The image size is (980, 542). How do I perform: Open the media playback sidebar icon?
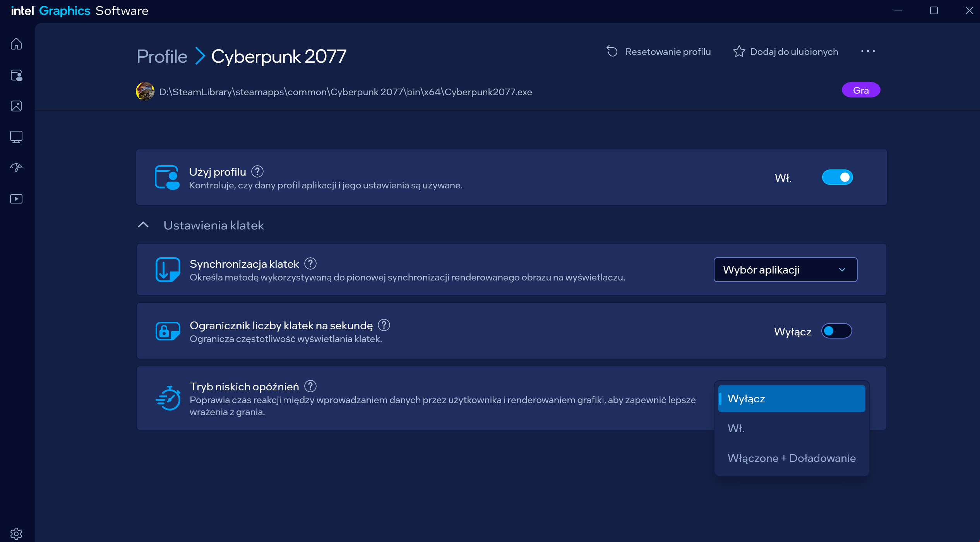pos(16,199)
